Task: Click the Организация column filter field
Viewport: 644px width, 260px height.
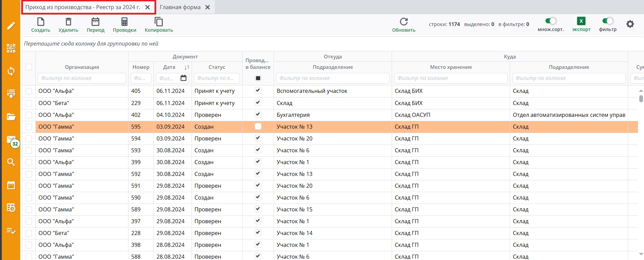Action: (82, 78)
